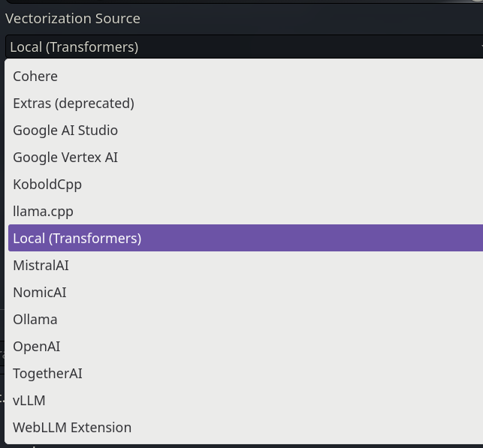Choose the Extras (deprecated) option

click(74, 104)
